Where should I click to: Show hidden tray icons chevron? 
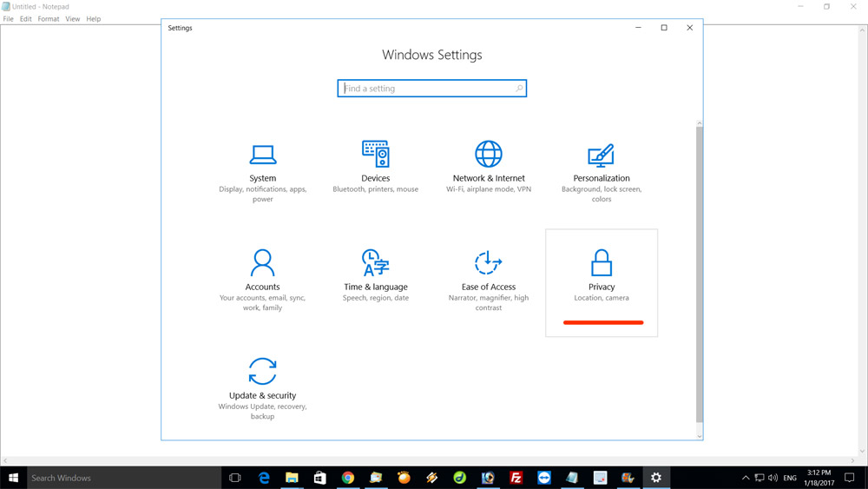(x=746, y=478)
